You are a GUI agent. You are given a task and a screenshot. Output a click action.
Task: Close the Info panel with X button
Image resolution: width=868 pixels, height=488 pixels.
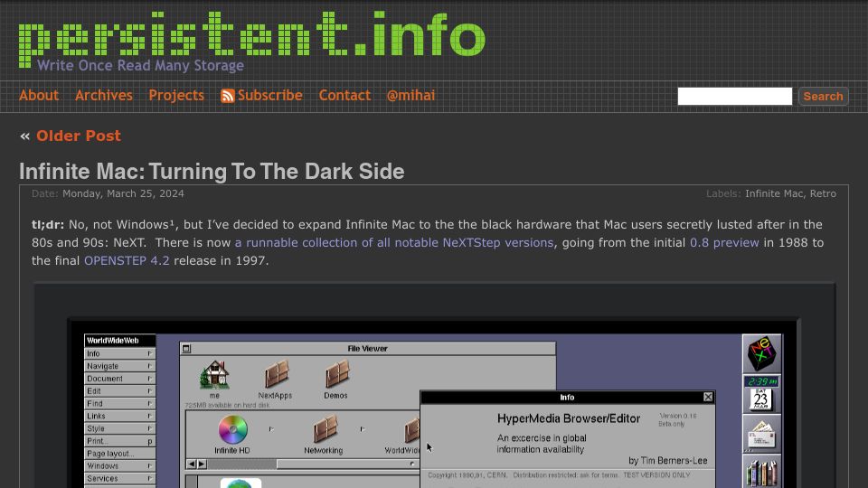[708, 397]
